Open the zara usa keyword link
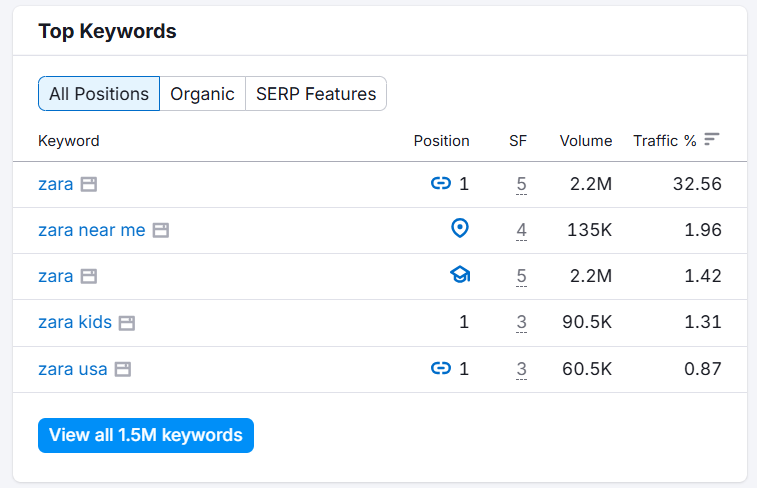This screenshot has width=757, height=488. pos(73,369)
